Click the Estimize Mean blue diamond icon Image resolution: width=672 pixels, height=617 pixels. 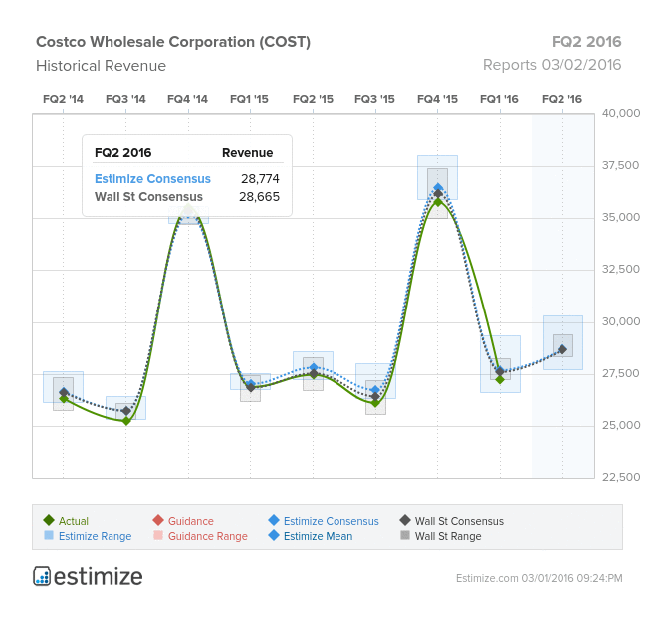tap(274, 536)
